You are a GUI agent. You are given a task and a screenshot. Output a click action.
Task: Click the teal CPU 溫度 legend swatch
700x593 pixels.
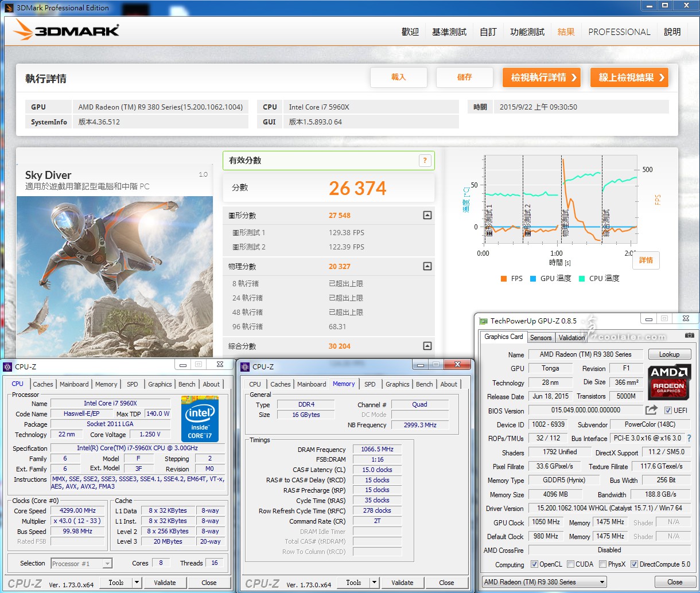[x=581, y=279]
